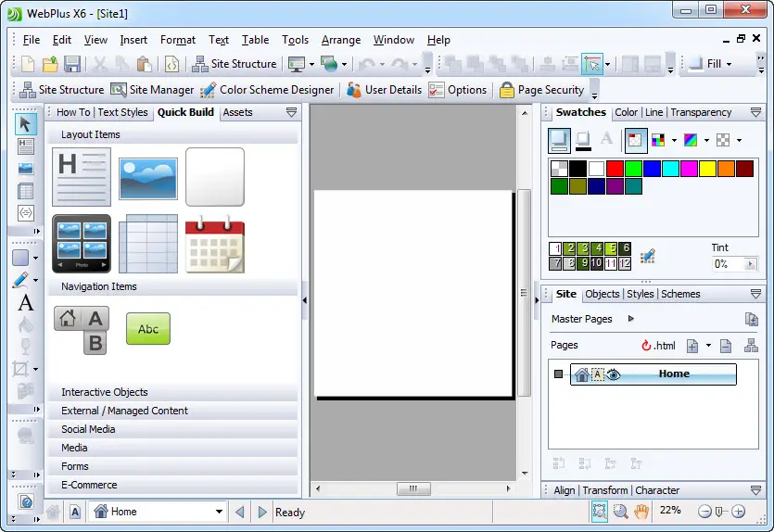The height and width of the screenshot is (532, 774).
Task: Choose the QuickShape rectangle tool
Action: click(x=20, y=258)
